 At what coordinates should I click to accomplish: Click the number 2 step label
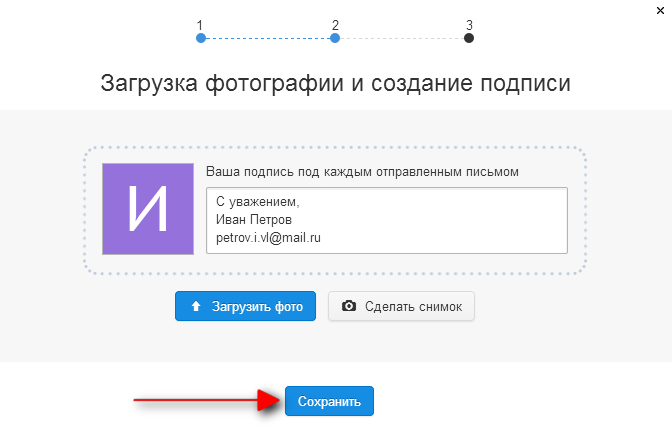pyautogui.click(x=335, y=25)
